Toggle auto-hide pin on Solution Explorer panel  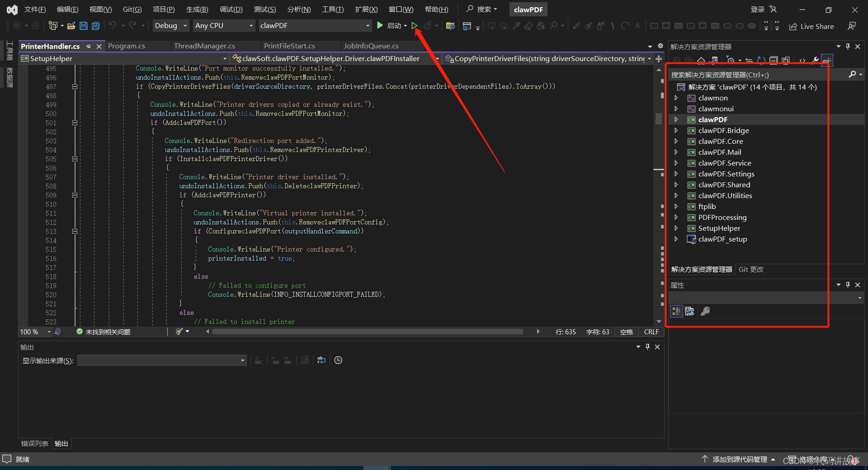coord(848,47)
